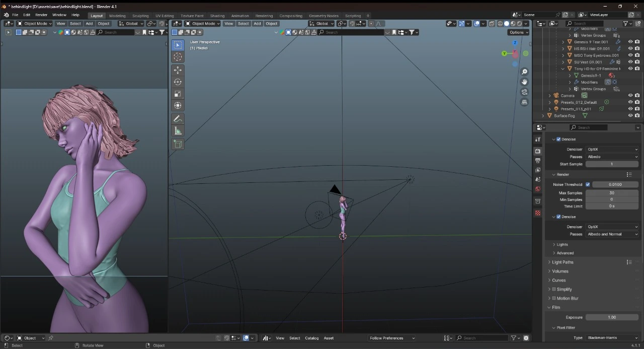Screen dimensions: 644x349
Task: Select the Cursor tool in the viewport toolbar
Action: [178, 57]
